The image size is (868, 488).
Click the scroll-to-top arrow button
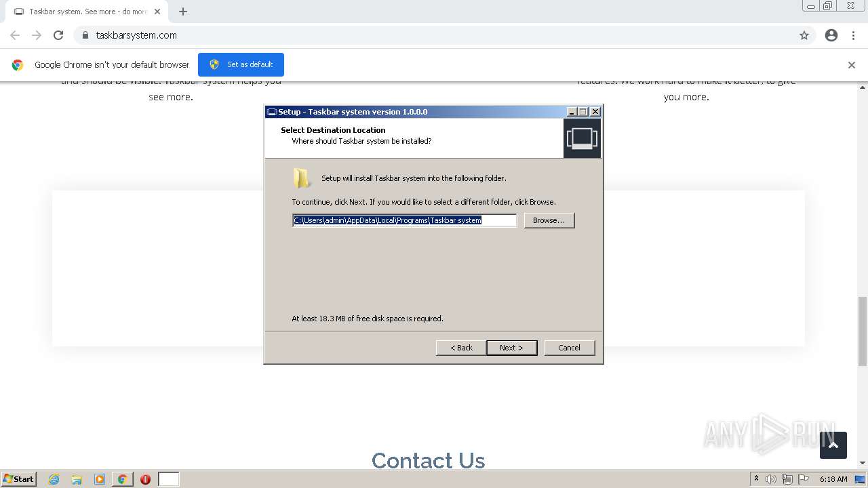(833, 445)
